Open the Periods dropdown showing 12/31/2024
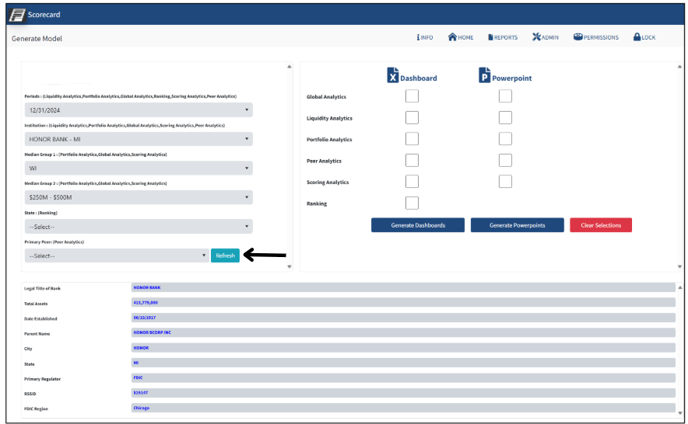The height and width of the screenshot is (424, 688). (x=138, y=110)
